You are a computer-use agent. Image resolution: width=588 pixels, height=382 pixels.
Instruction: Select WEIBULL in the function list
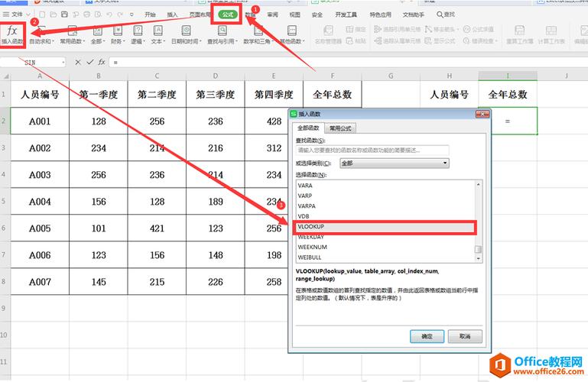point(385,257)
